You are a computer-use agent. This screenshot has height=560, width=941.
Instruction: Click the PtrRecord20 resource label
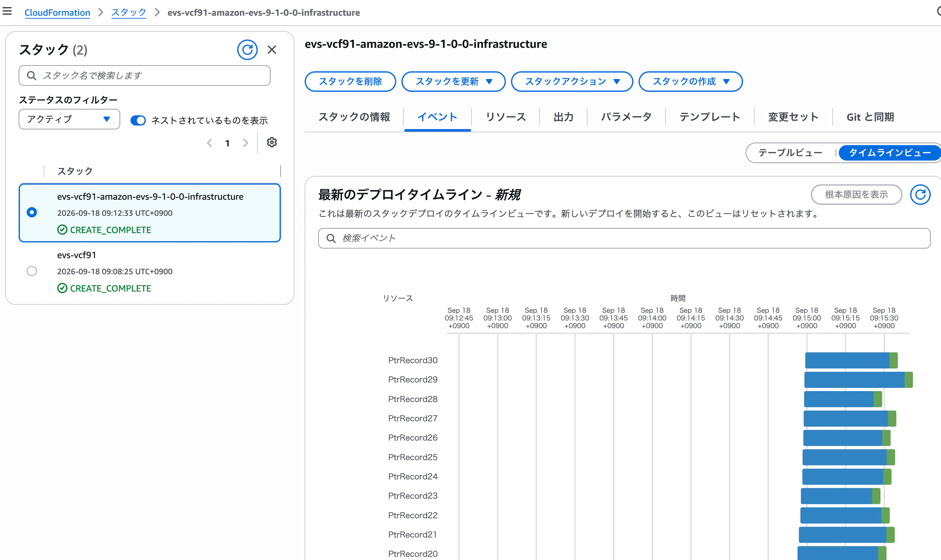click(413, 554)
